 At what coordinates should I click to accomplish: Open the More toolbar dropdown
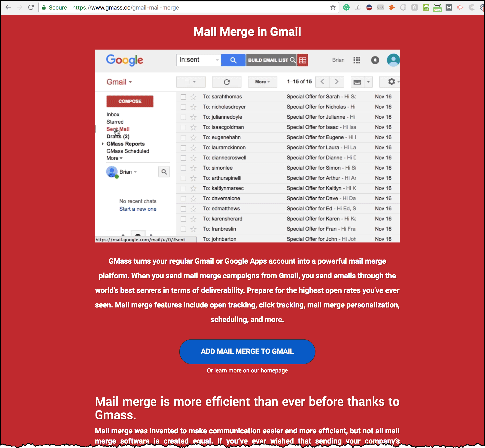[262, 82]
